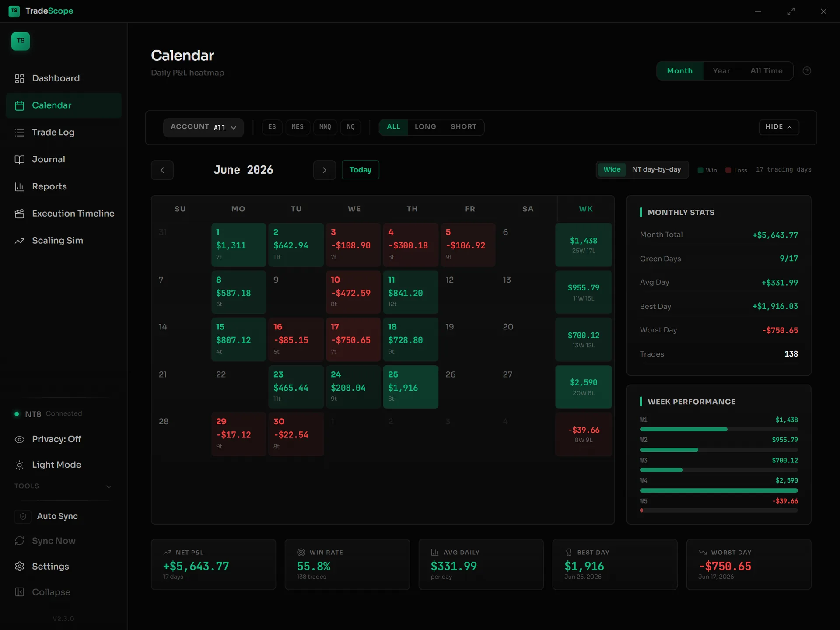Click Sync Now
This screenshot has height=630, width=840.
(63, 541)
